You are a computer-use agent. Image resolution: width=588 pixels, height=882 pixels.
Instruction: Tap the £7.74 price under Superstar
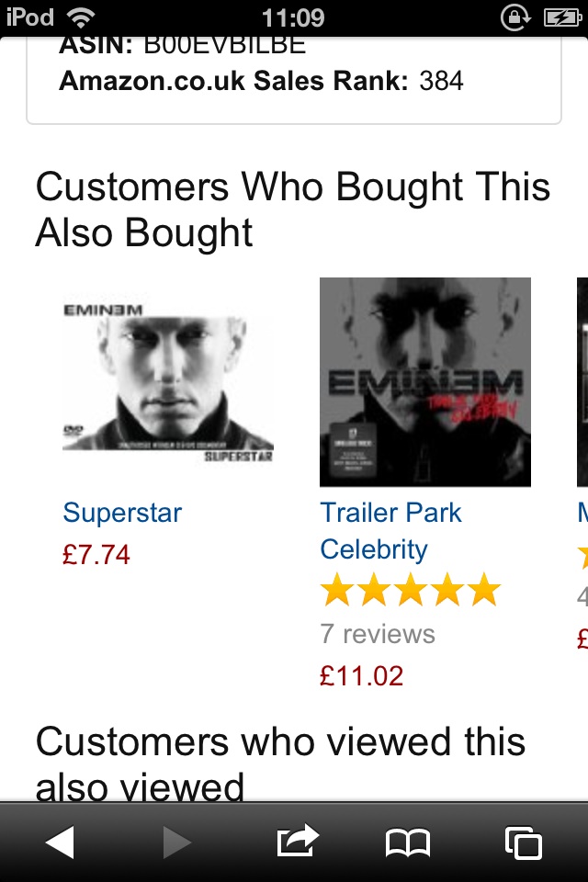tap(96, 555)
